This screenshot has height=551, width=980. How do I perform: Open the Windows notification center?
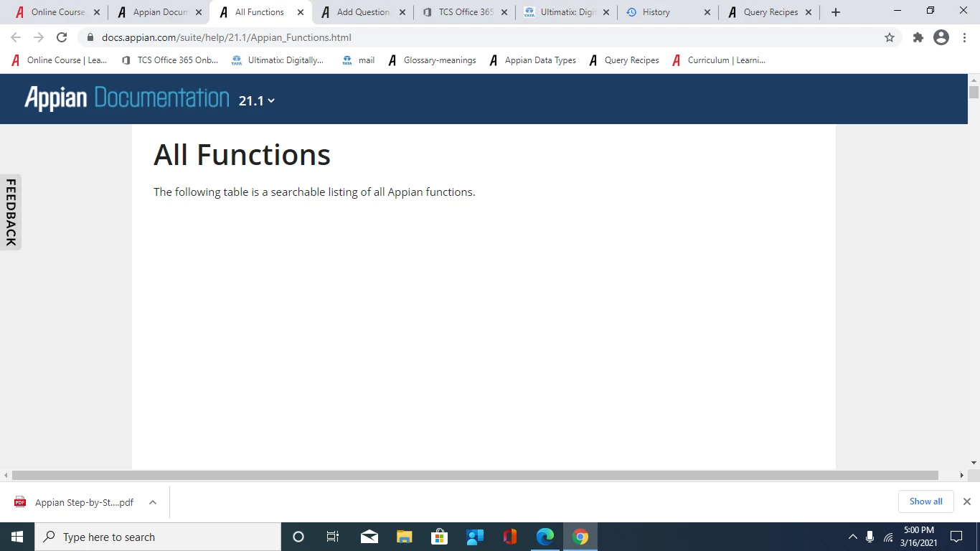(x=956, y=537)
